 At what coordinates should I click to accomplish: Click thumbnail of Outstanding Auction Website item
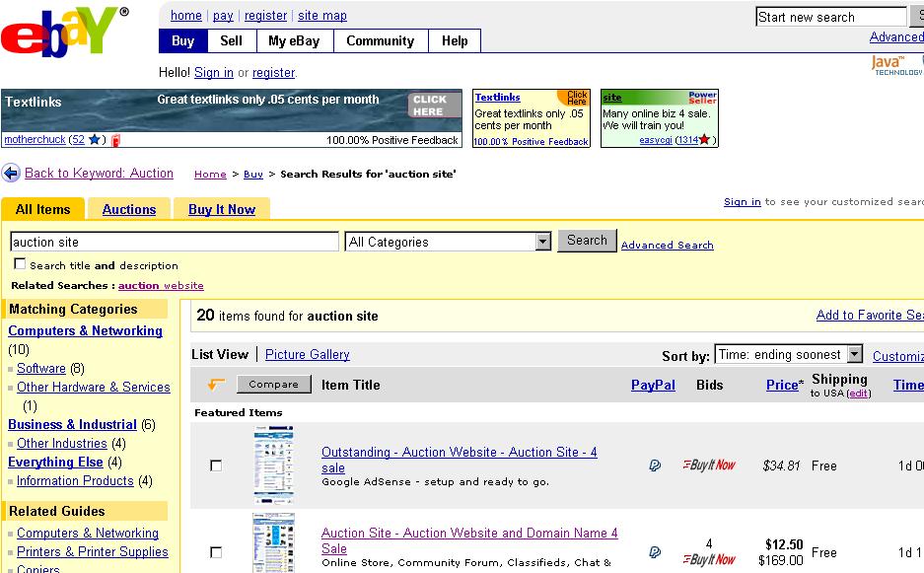(273, 466)
